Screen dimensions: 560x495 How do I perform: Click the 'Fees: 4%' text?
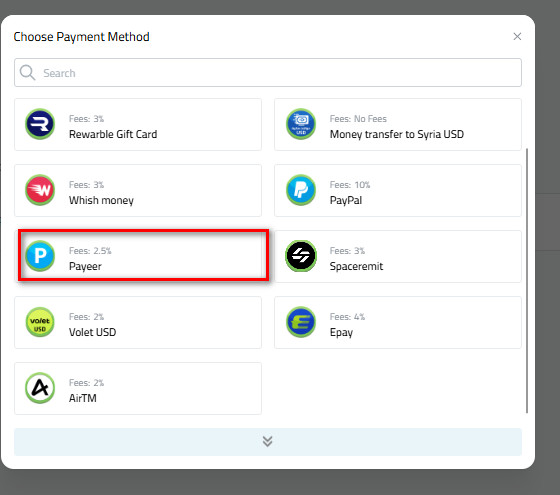tap(347, 317)
